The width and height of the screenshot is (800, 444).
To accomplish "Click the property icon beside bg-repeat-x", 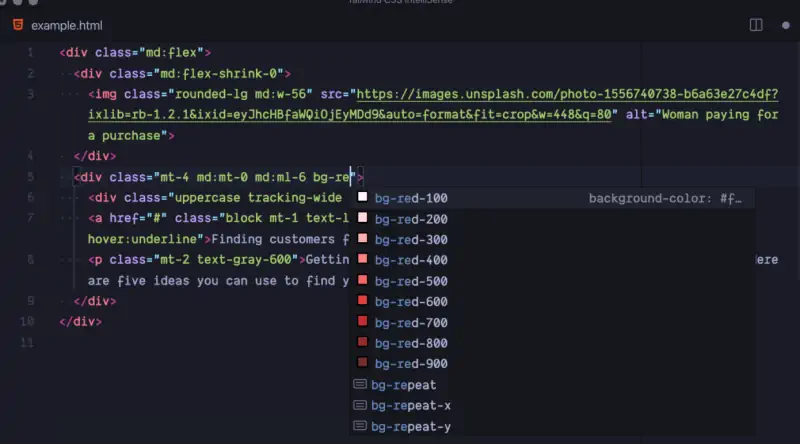I will (x=360, y=405).
